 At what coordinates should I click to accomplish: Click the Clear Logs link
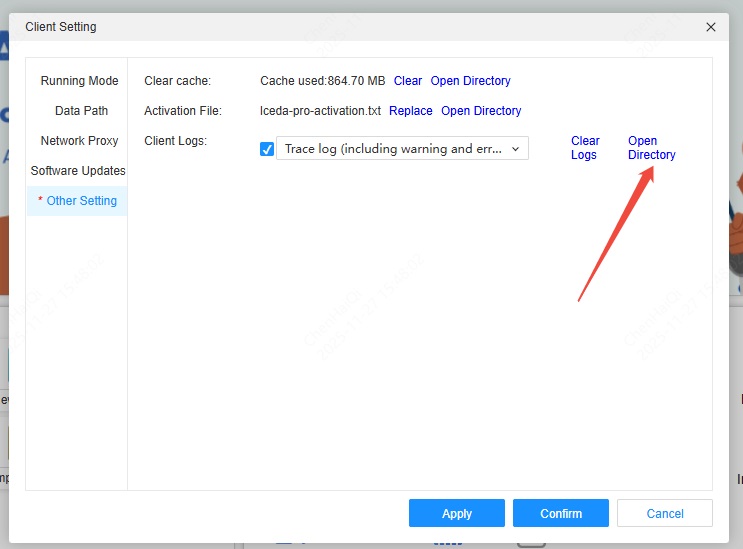pos(585,148)
